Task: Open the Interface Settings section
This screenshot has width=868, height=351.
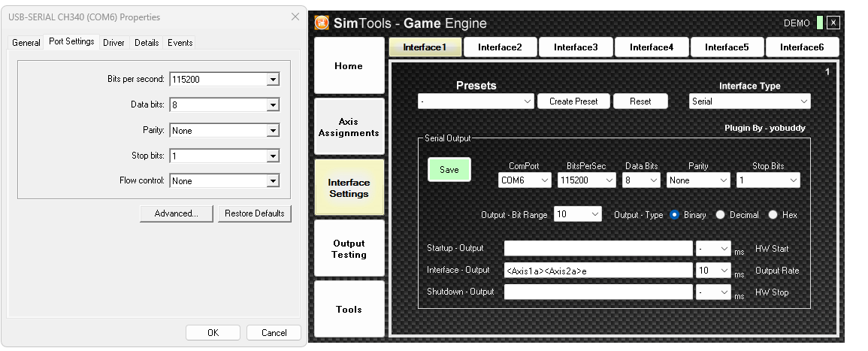Action: point(349,188)
